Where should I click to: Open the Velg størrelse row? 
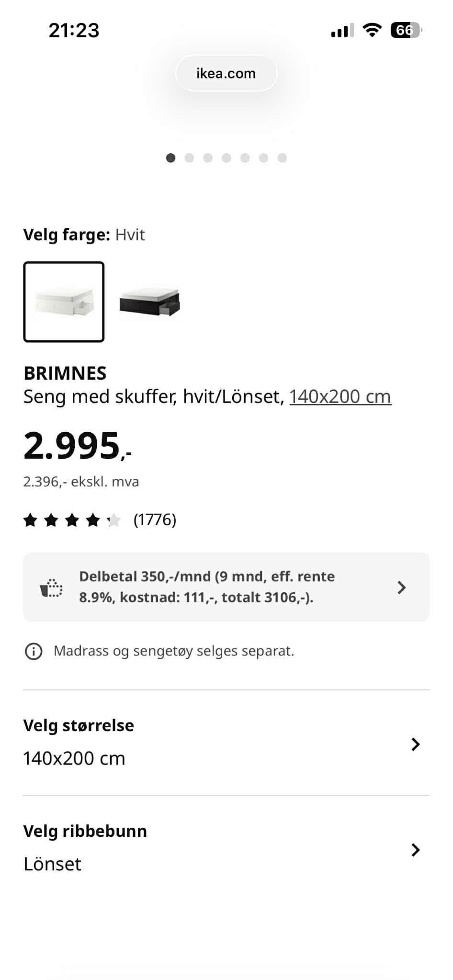pos(226,743)
